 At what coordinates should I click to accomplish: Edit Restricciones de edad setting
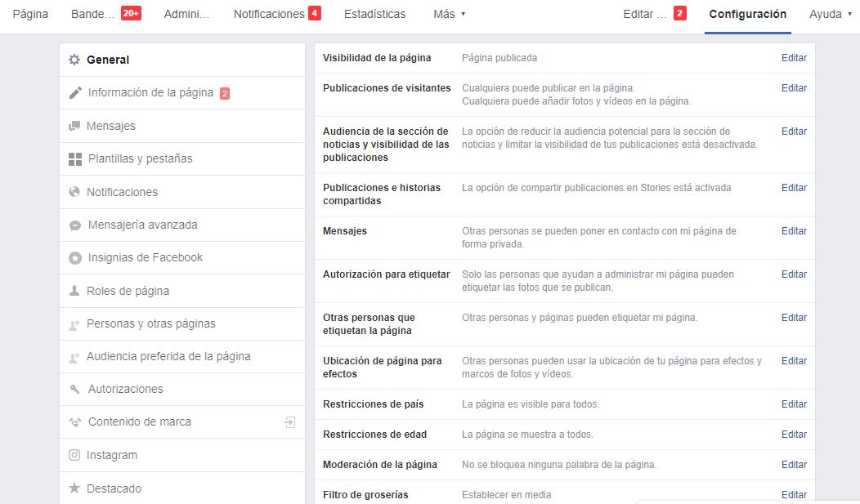point(794,434)
